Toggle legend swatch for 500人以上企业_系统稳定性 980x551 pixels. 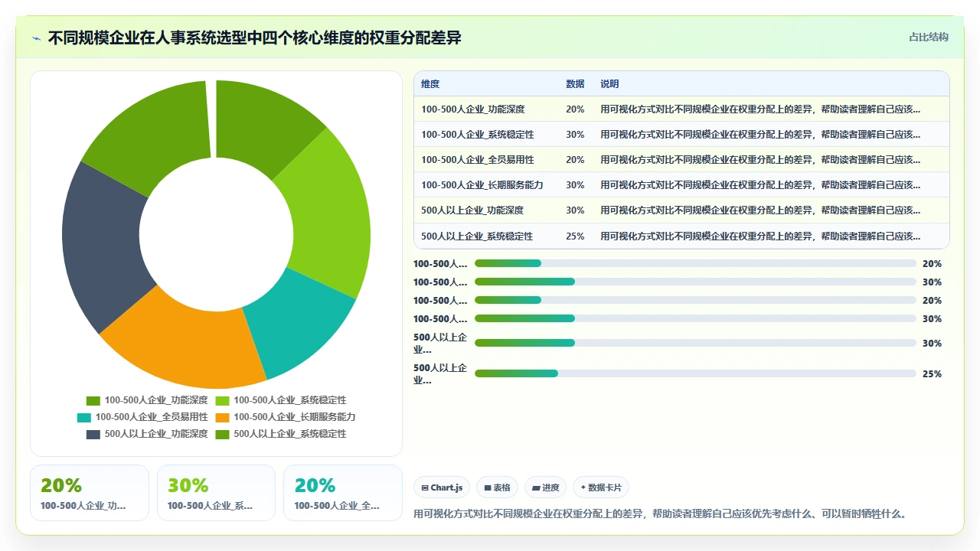222,434
